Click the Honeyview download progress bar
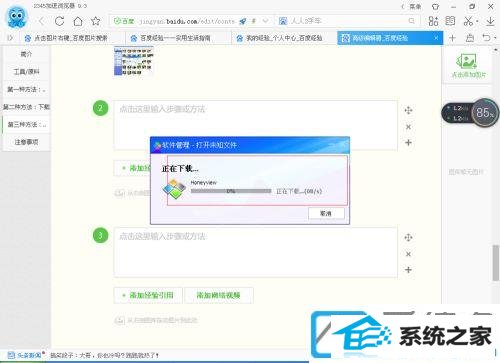 pyautogui.click(x=231, y=191)
